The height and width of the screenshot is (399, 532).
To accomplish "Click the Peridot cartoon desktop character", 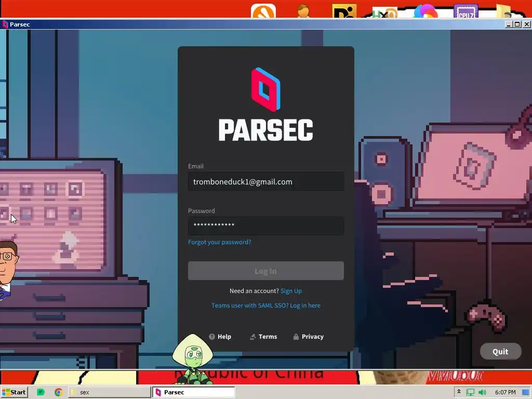I will click(193, 359).
